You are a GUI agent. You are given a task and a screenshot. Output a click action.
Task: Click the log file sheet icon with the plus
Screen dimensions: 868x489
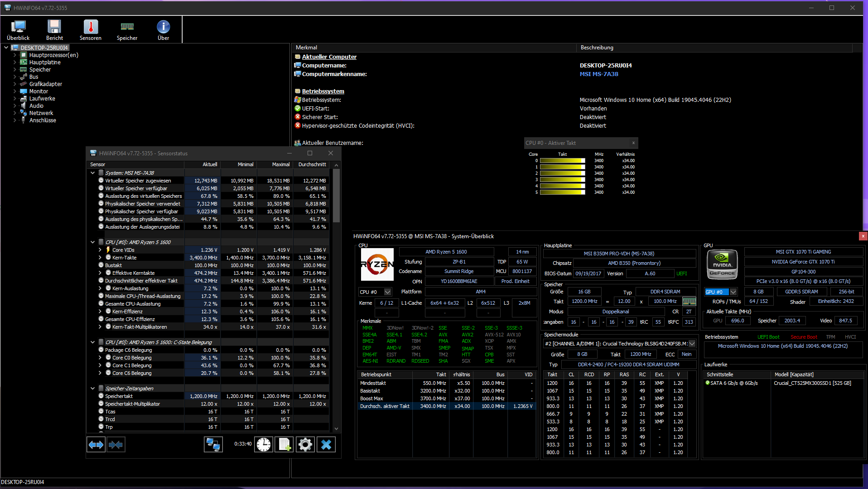tap(285, 445)
